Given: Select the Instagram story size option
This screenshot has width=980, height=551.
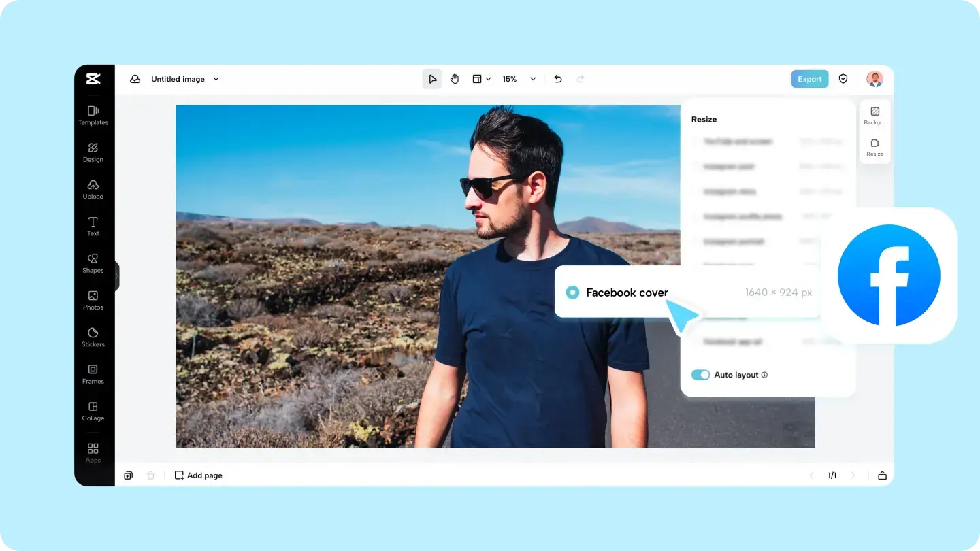Looking at the screenshot, I should coord(768,192).
